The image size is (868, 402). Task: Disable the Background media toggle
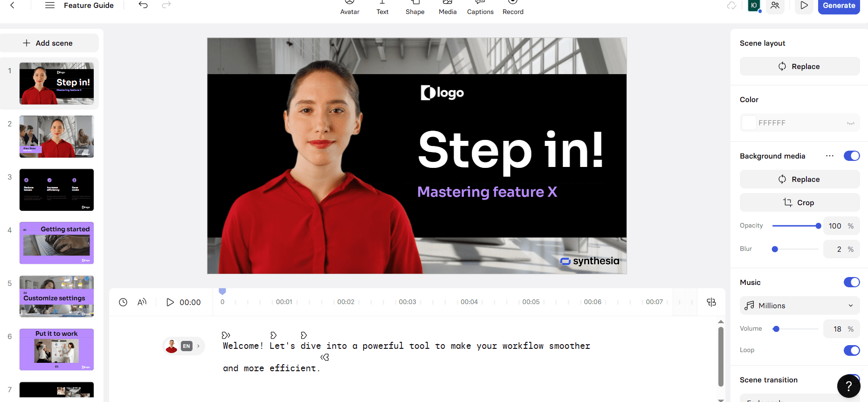click(x=851, y=156)
